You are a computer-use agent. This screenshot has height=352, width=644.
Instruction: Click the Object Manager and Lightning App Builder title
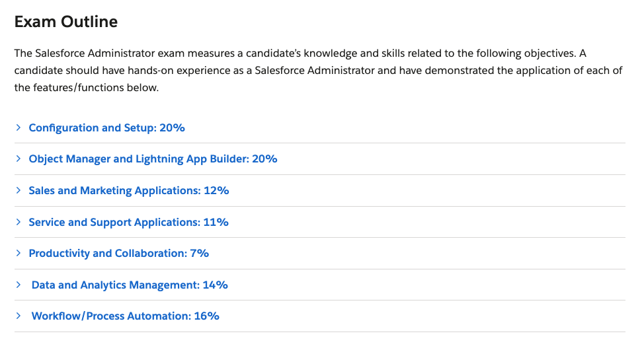139,159
